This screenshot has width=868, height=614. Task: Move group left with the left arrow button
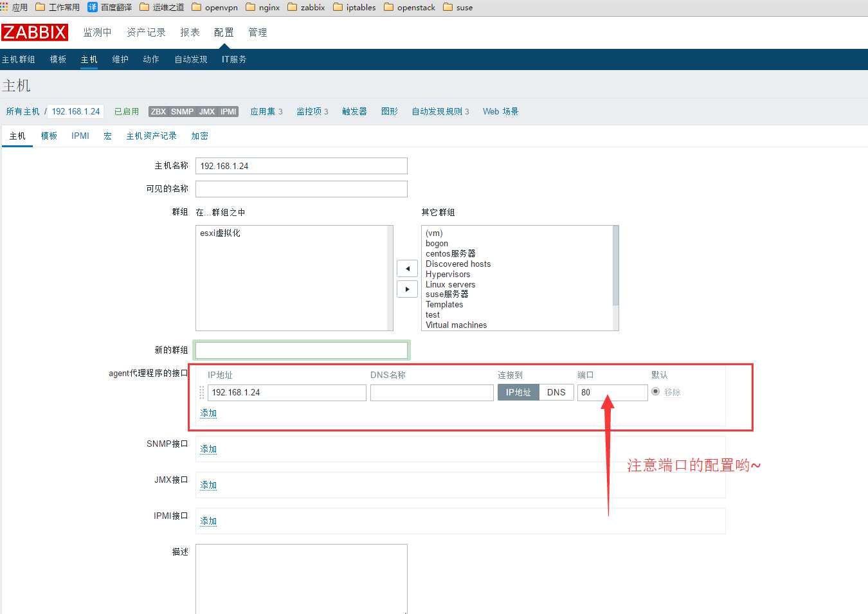point(407,269)
